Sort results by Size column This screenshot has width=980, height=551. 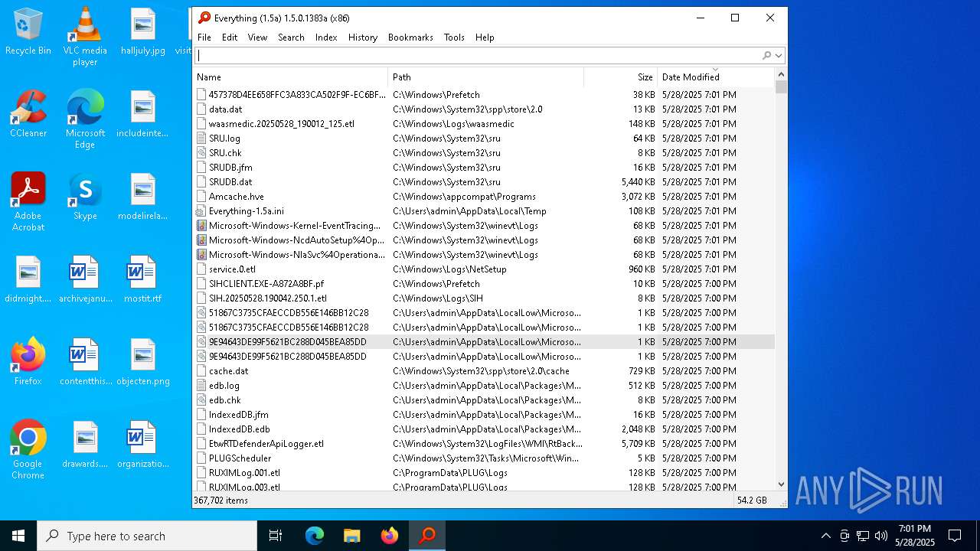click(x=620, y=77)
